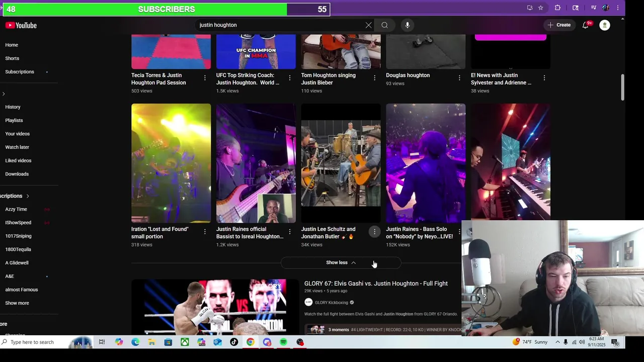The height and width of the screenshot is (362, 644).
Task: Show hidden system tray icons
Action: tap(557, 342)
